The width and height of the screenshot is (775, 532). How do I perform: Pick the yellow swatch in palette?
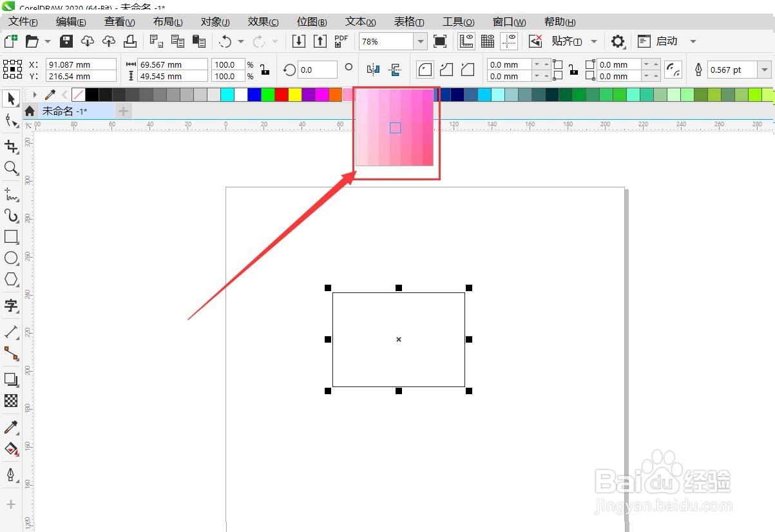(295, 95)
